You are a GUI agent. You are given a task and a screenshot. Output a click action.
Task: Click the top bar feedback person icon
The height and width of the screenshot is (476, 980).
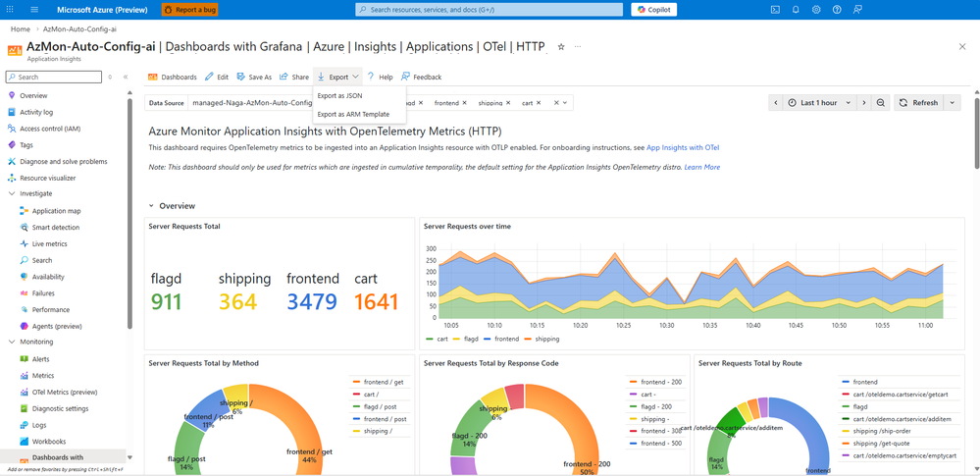856,10
